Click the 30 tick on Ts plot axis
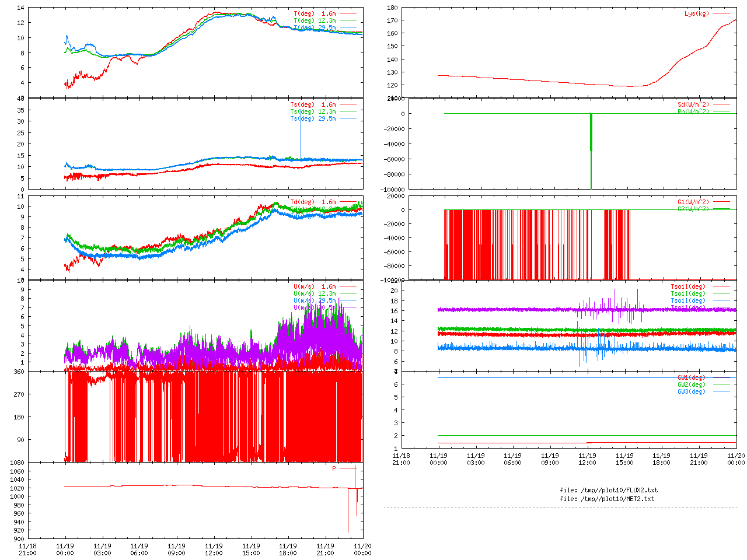 pyautogui.click(x=21, y=121)
